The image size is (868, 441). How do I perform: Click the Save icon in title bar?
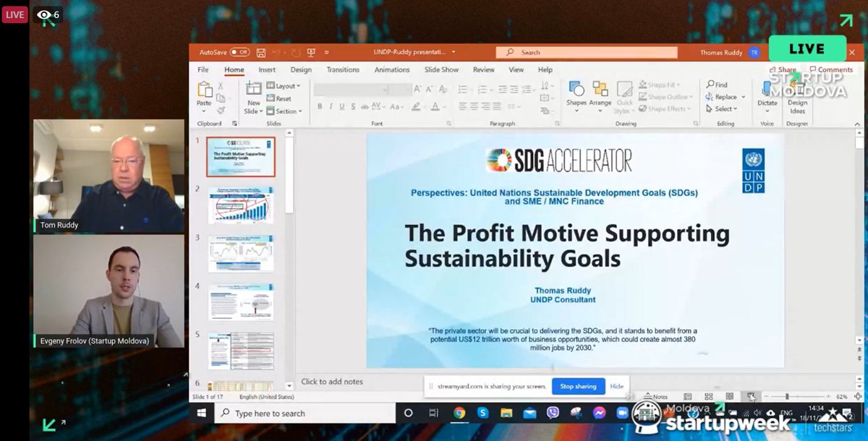[x=261, y=53]
